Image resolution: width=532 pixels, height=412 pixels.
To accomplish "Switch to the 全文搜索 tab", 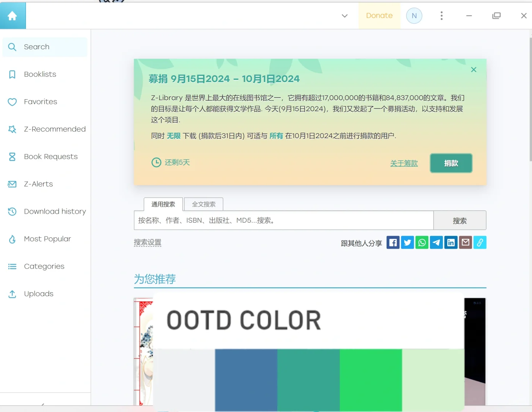I will [x=204, y=204].
